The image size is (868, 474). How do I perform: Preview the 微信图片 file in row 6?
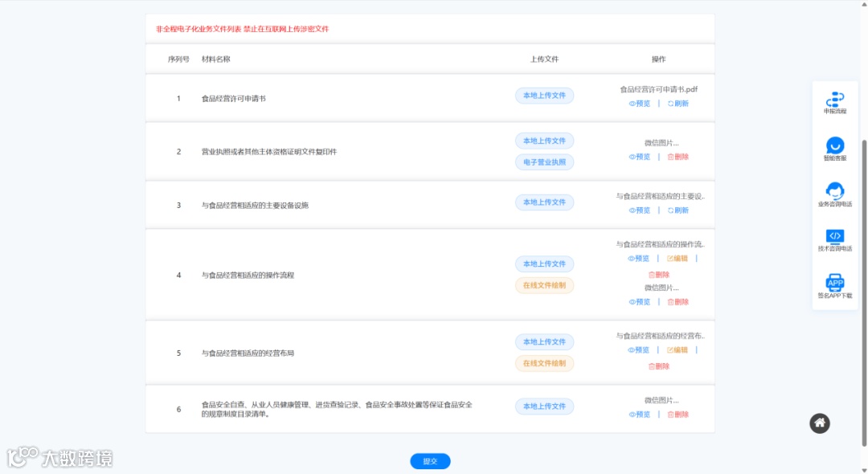coord(640,415)
